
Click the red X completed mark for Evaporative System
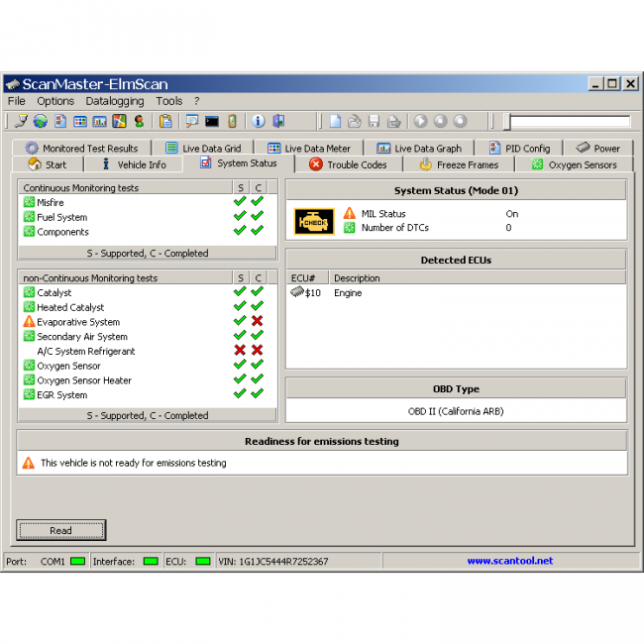click(258, 321)
